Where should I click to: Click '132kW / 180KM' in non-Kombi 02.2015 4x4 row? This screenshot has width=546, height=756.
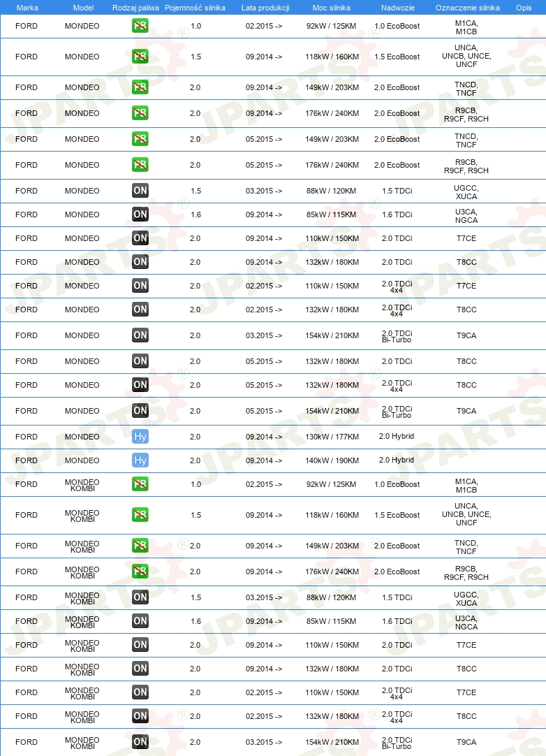coord(332,310)
